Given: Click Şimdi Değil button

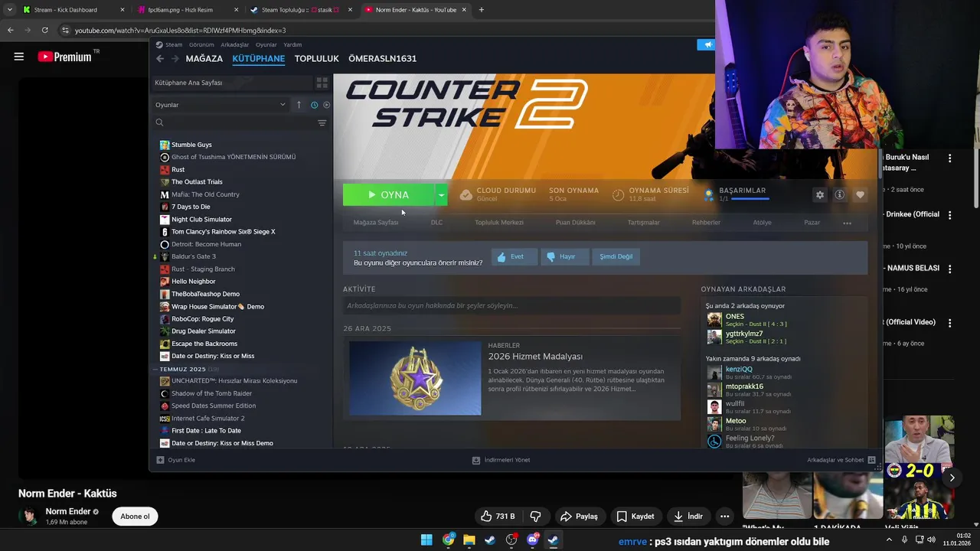Looking at the screenshot, I should [616, 256].
